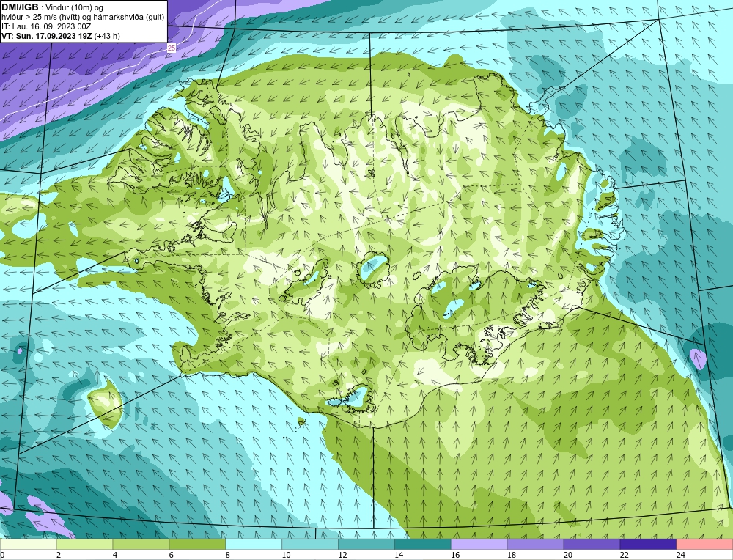The width and height of the screenshot is (733, 560).
Task: Click the small green island southwest of Iceland
Action: click(106, 405)
